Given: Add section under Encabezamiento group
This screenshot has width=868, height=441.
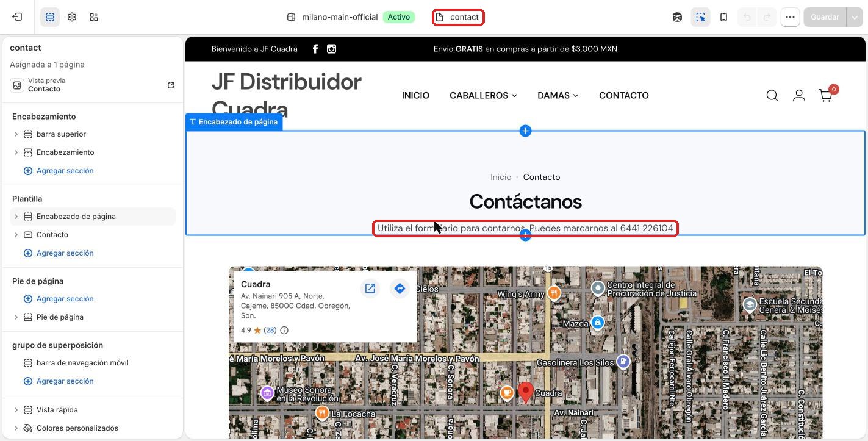Looking at the screenshot, I should 59,171.
